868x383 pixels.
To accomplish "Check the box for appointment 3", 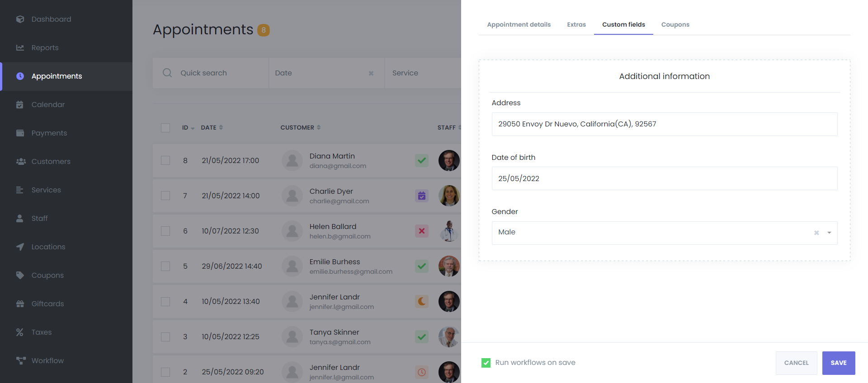I will pos(165,336).
